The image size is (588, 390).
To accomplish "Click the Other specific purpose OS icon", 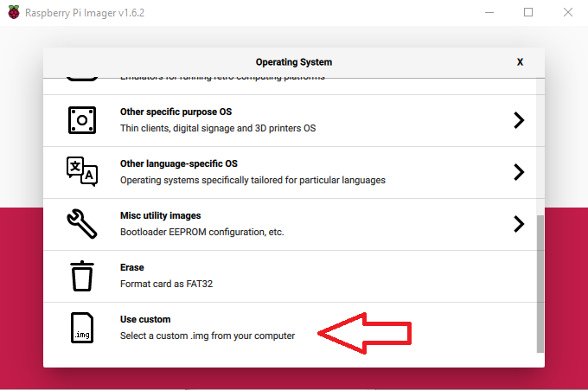I will 82,120.
